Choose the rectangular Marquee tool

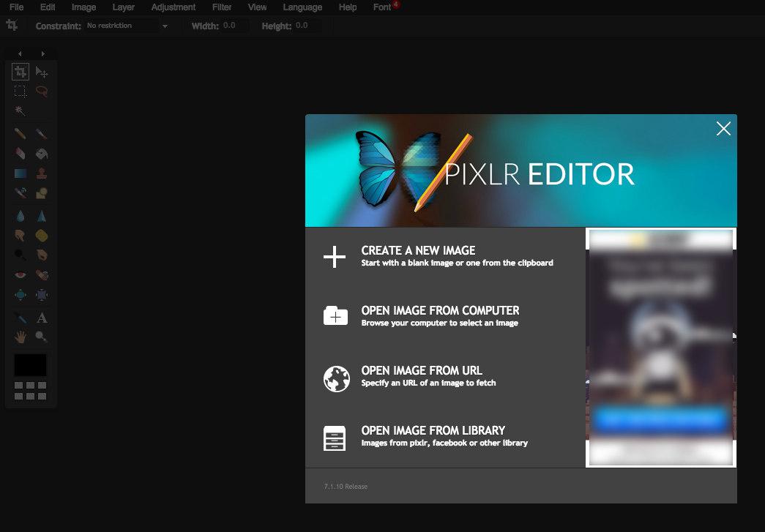[20, 91]
